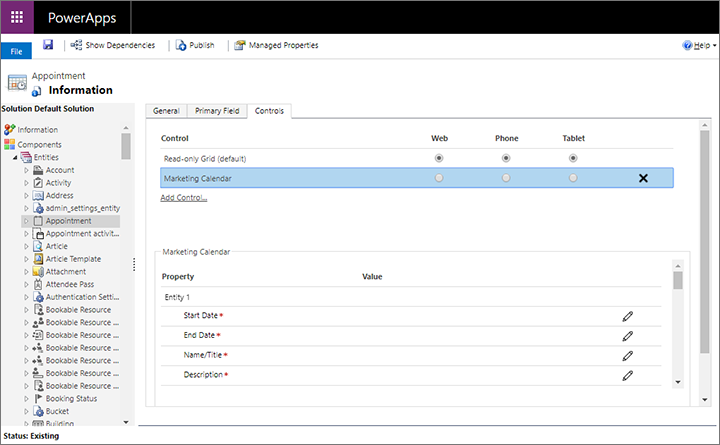720x445 pixels.
Task: Remove the Marketing Calendar control with X
Action: tap(643, 178)
